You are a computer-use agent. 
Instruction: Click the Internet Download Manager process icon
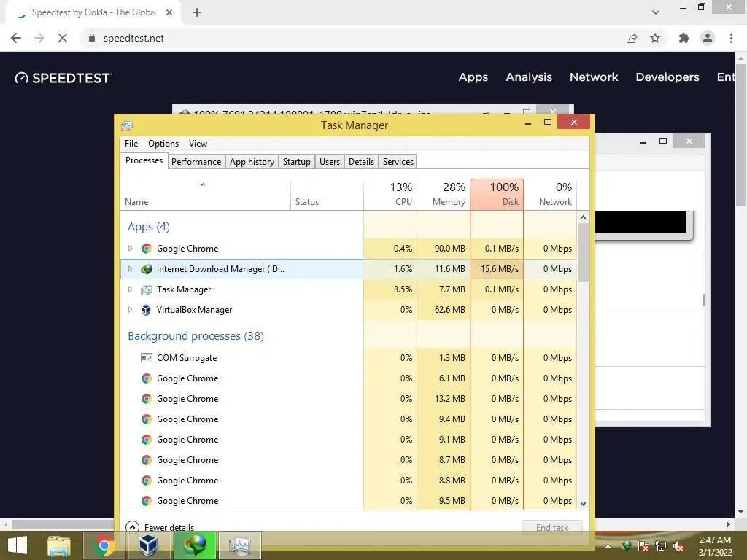146,269
